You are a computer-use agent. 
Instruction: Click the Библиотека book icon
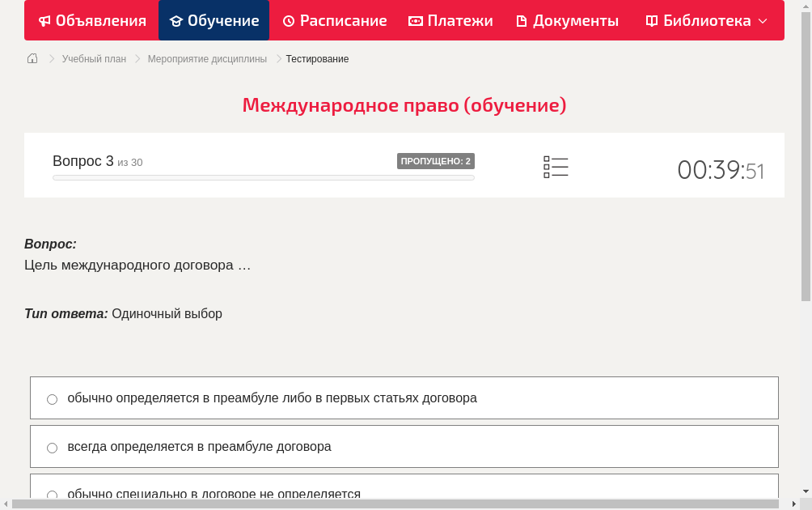(x=651, y=20)
